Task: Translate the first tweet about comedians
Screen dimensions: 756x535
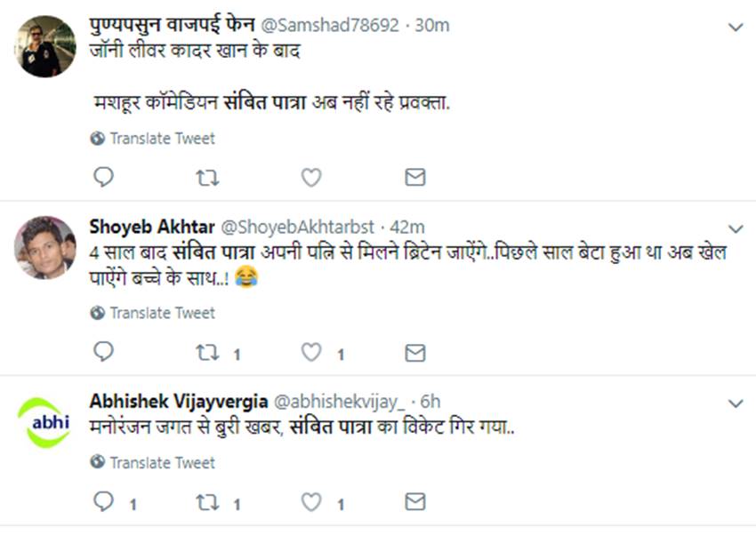Action: click(x=161, y=139)
